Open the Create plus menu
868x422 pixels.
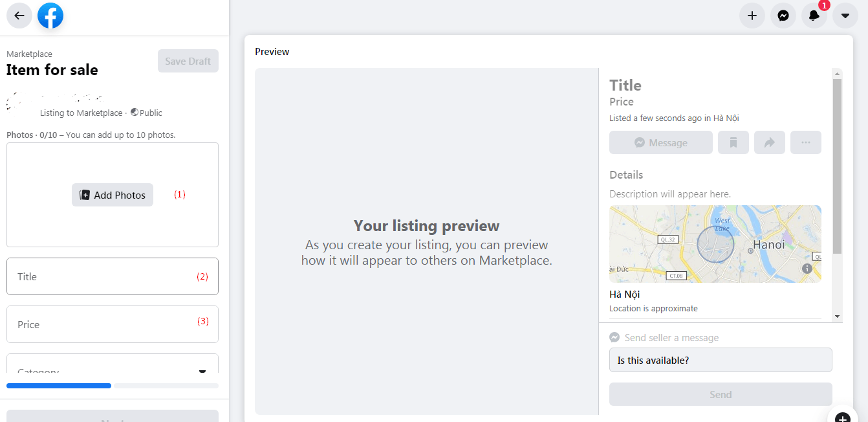click(752, 16)
